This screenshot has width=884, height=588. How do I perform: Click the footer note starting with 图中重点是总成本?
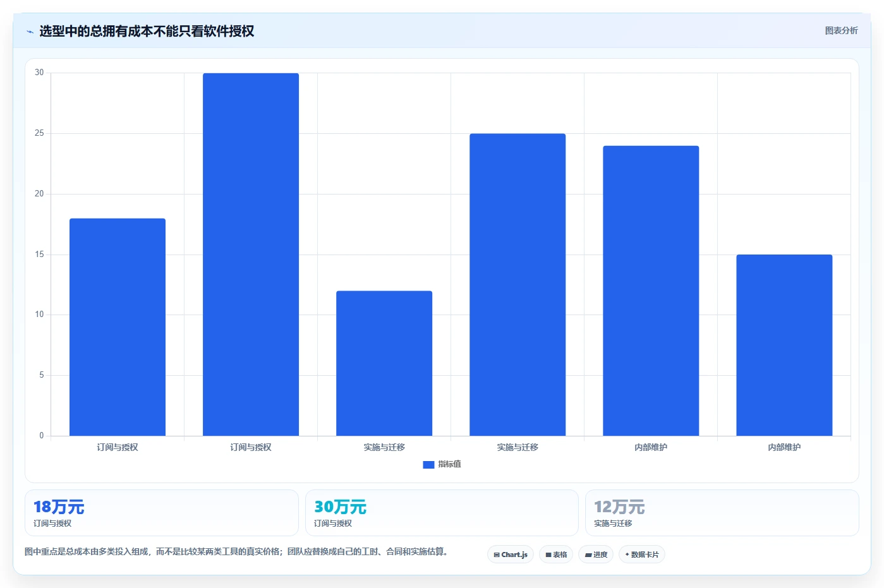click(238, 551)
